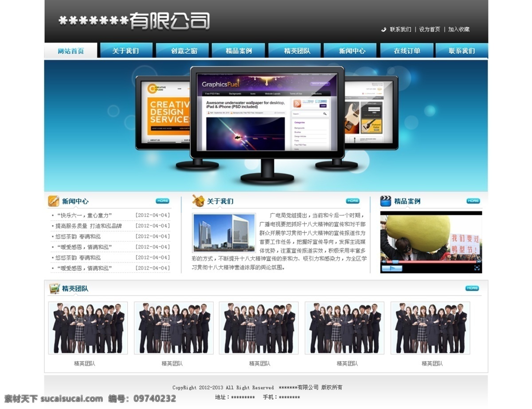Click the windmill icon beside 关于我们
Screen dimensions: 532x409
click(198, 201)
